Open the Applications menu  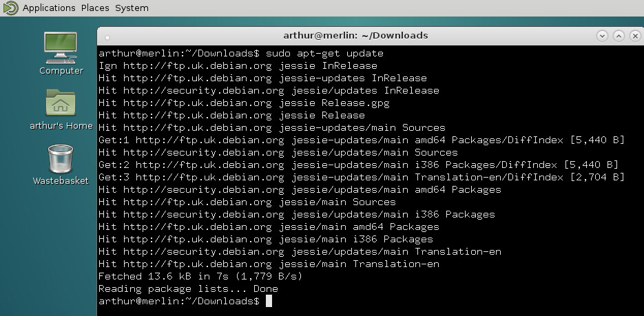pos(49,8)
